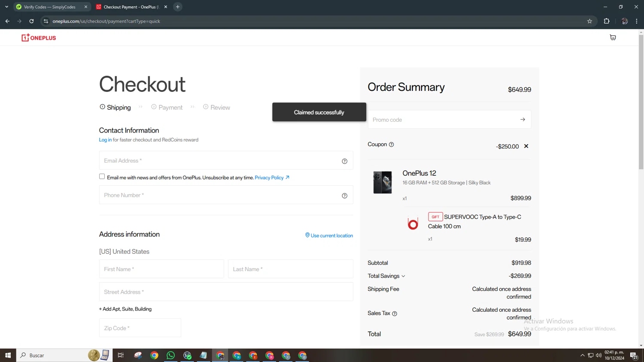Click the browser address bar URL
This screenshot has height=362, width=644.
coord(106,21)
